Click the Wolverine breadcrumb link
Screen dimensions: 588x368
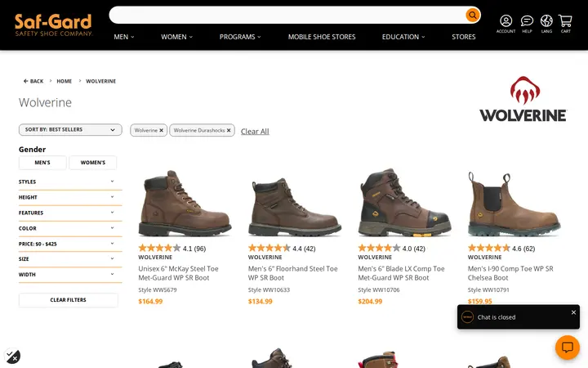[101, 81]
